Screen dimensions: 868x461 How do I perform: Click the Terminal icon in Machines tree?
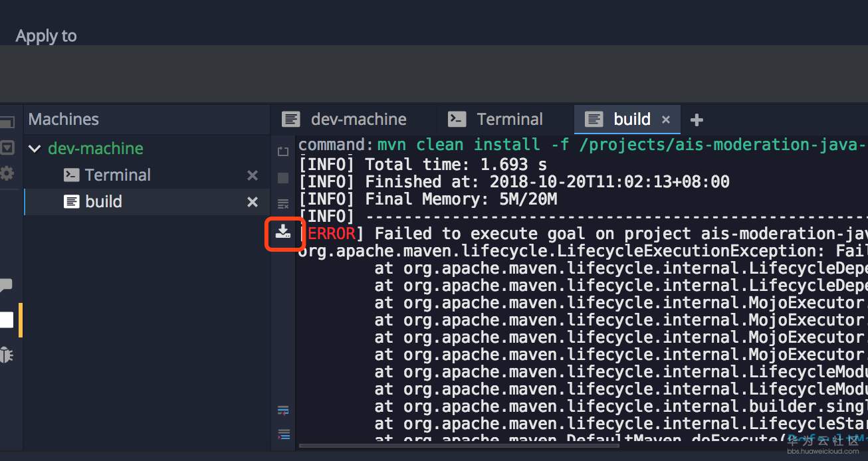(x=71, y=175)
